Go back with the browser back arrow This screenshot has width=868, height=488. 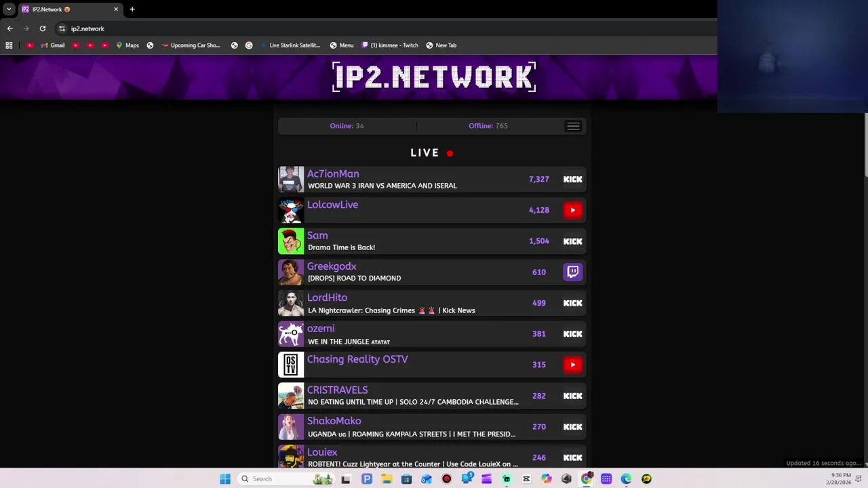click(x=9, y=28)
